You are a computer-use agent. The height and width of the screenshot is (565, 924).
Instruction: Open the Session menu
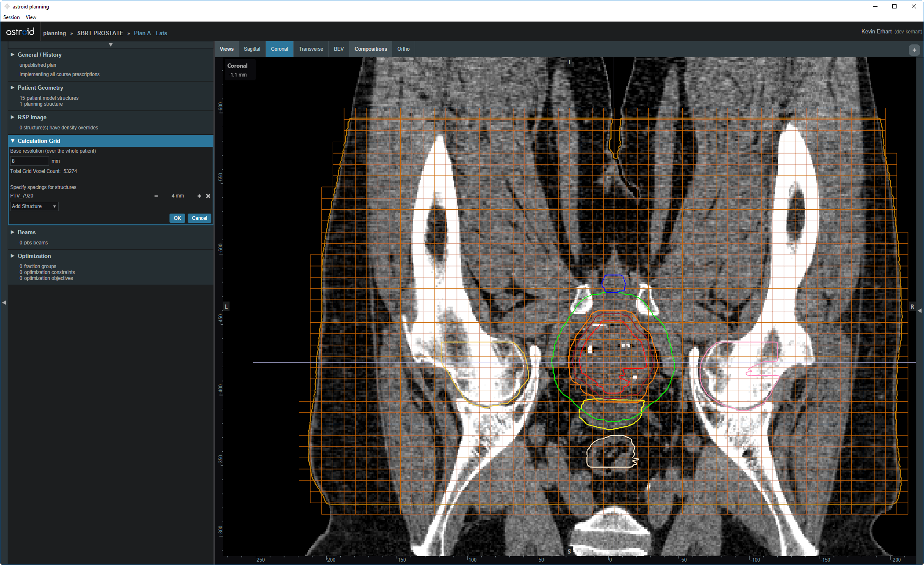[x=11, y=17]
